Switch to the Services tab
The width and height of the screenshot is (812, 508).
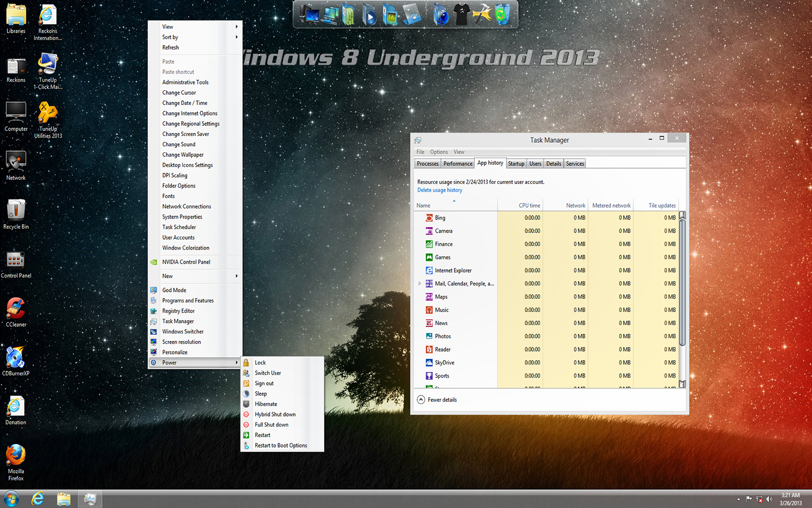(x=575, y=164)
